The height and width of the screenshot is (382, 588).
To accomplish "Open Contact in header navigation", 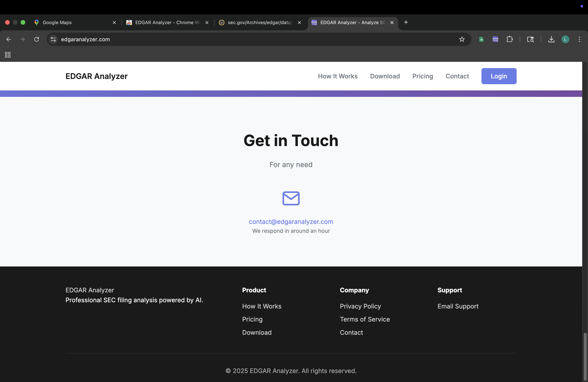I will (x=457, y=76).
